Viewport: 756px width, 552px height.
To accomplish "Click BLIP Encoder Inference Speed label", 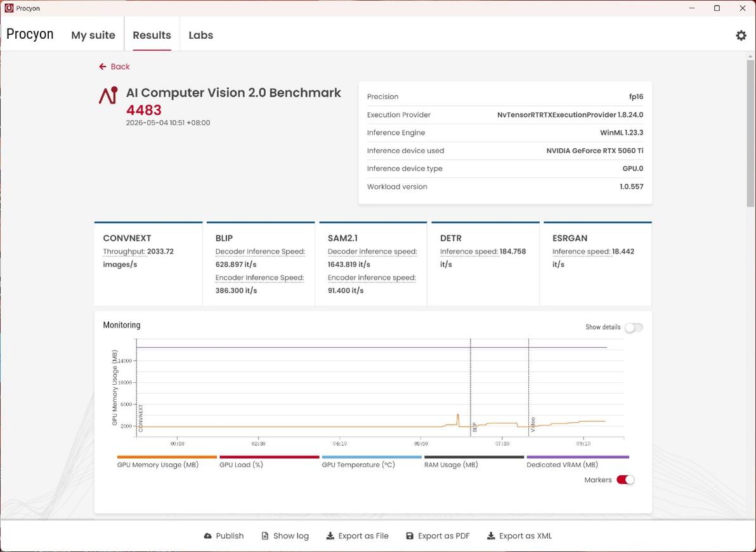I will [259, 278].
